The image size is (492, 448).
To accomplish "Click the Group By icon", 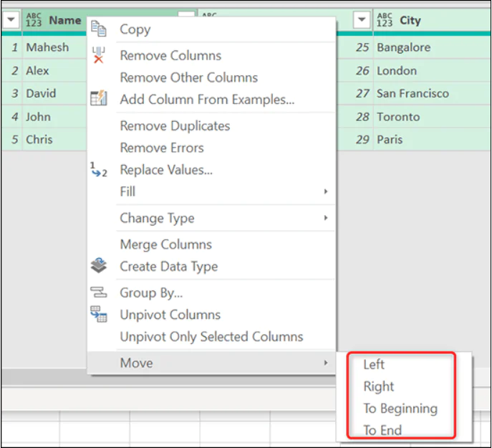I will (x=99, y=292).
